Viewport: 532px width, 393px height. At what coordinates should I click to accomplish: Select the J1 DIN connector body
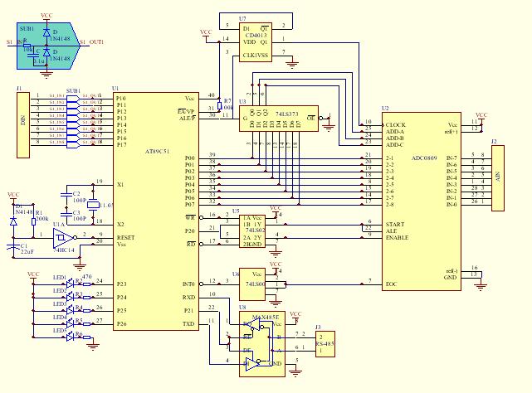tap(23, 125)
